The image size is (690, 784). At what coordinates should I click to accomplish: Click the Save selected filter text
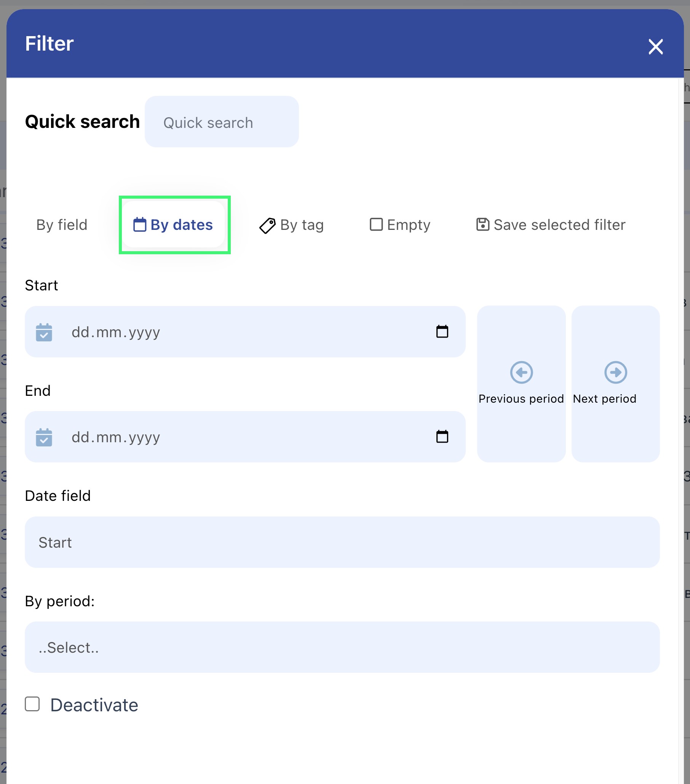[559, 225]
